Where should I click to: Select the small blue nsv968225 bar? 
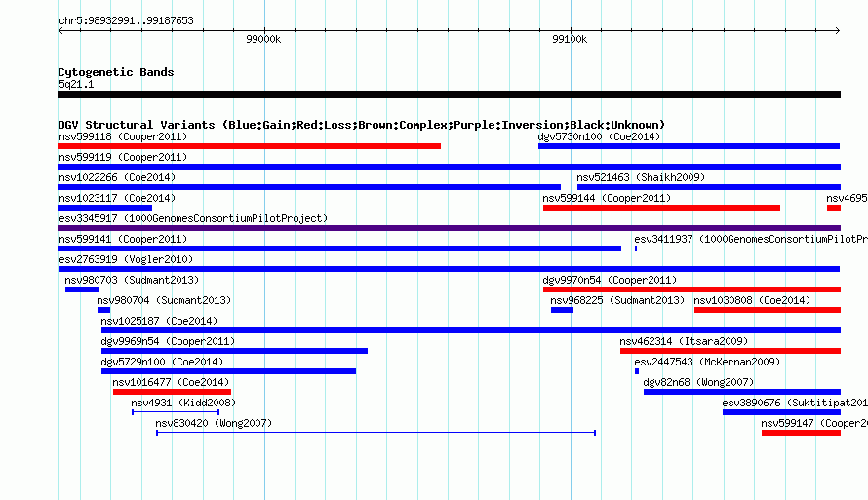(562, 310)
